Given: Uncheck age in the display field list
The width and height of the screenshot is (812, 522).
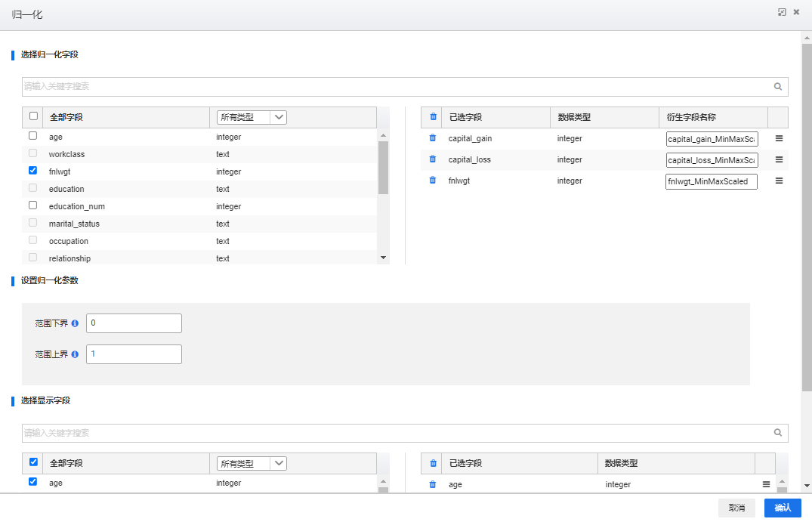Looking at the screenshot, I should click(x=32, y=482).
